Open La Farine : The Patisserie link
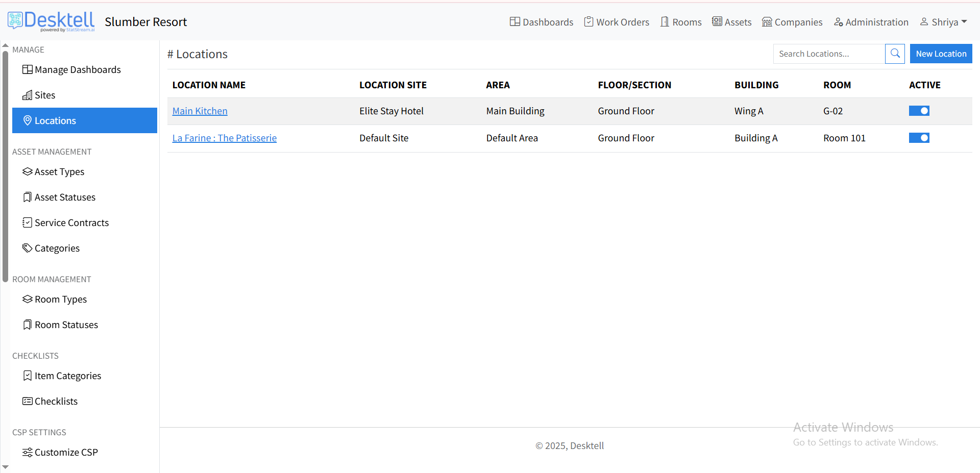The image size is (980, 473). click(x=224, y=138)
